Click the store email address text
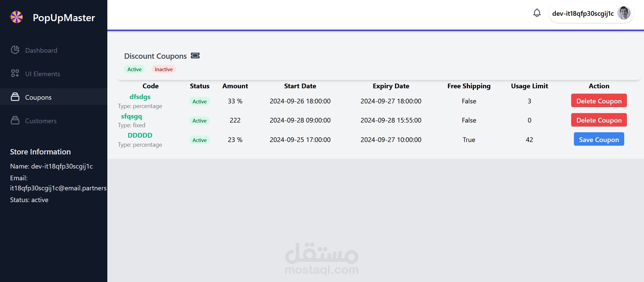 coord(58,188)
